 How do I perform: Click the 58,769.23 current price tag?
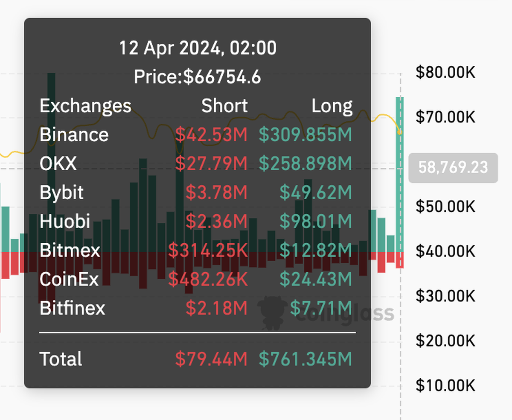tap(453, 167)
